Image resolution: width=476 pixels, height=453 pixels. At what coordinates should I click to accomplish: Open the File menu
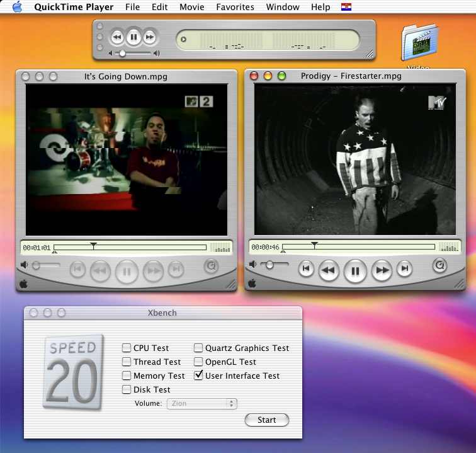click(132, 7)
